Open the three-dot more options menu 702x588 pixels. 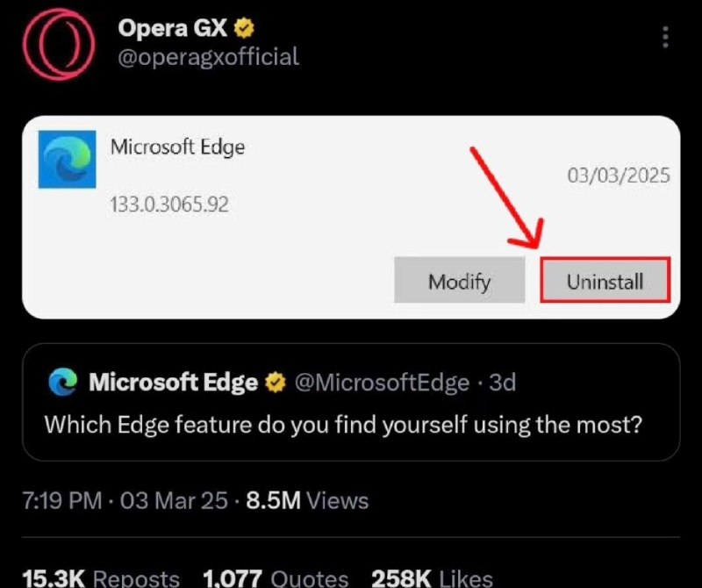(x=666, y=37)
